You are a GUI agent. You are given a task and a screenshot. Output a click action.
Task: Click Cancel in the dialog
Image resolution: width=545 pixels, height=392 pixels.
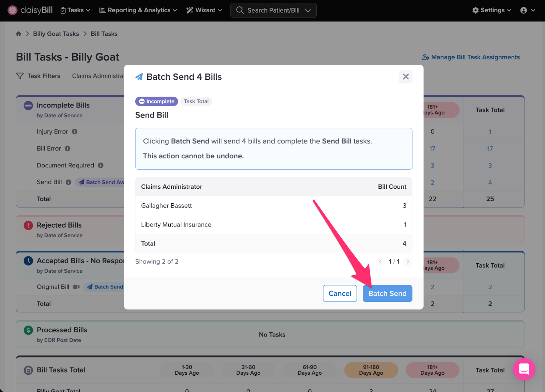pyautogui.click(x=340, y=294)
